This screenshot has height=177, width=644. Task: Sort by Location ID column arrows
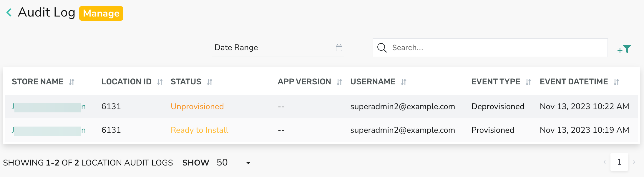[x=160, y=82]
